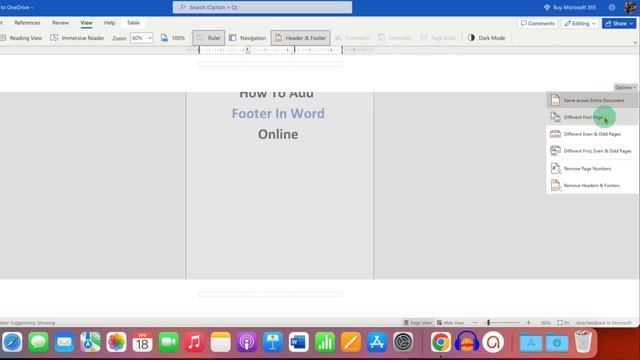Viewport: 640px width, 360px height.
Task: Open Microsoft Word from the dock
Action: [299, 342]
